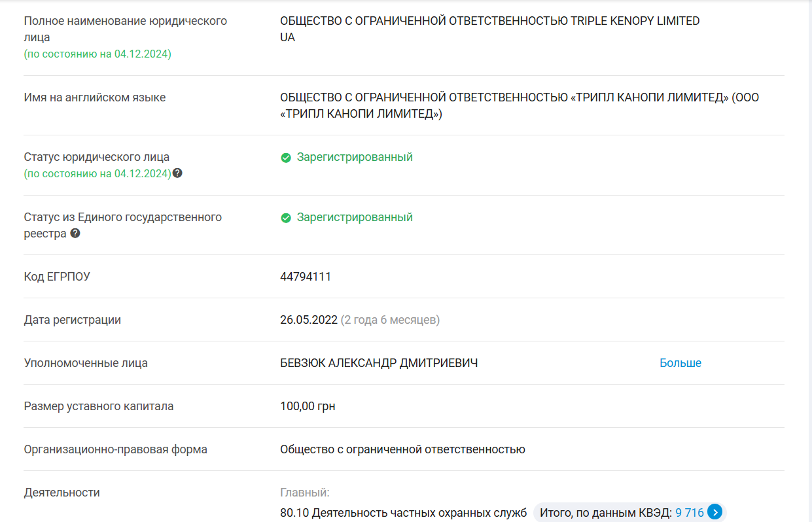Click full name containing TRIPLE KENOPY LIMITED
Image resolution: width=812 pixels, height=522 pixels.
point(489,21)
